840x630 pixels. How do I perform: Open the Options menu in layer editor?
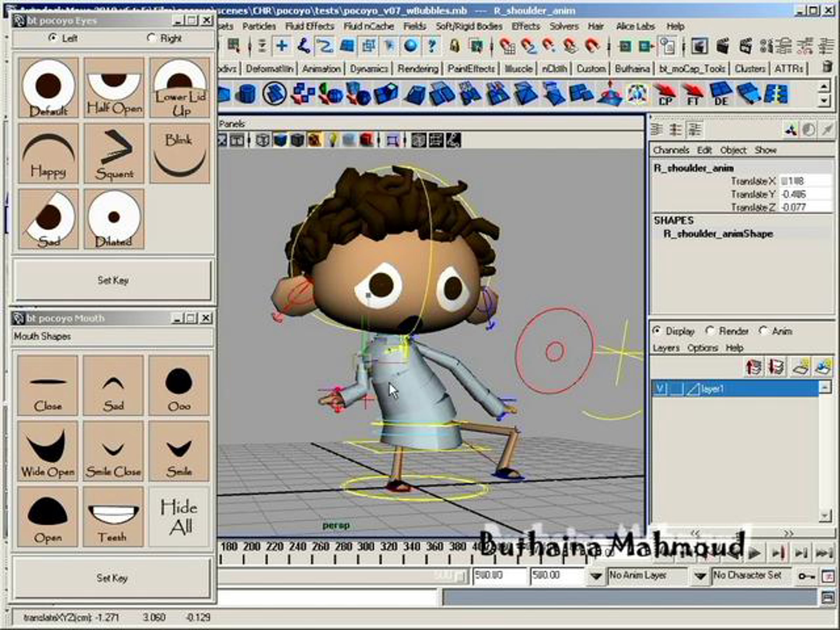tap(702, 348)
